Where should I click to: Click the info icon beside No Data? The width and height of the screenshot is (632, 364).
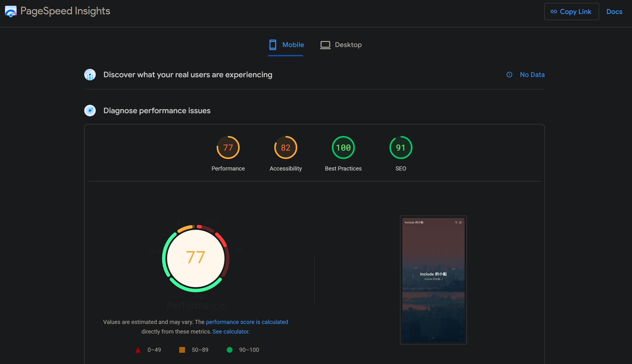pos(509,75)
